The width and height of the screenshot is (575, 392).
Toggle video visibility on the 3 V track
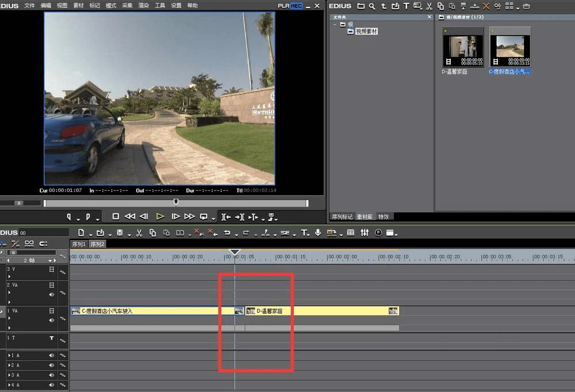pos(52,269)
